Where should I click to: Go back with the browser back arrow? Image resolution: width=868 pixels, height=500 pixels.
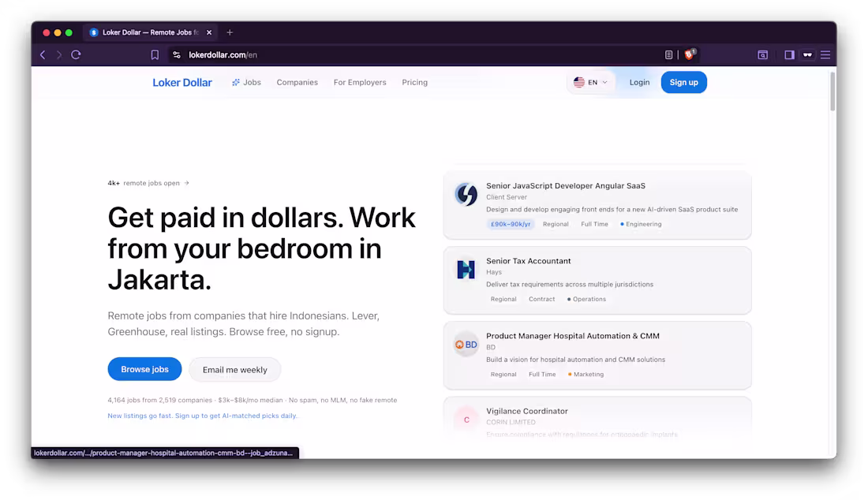(43, 54)
